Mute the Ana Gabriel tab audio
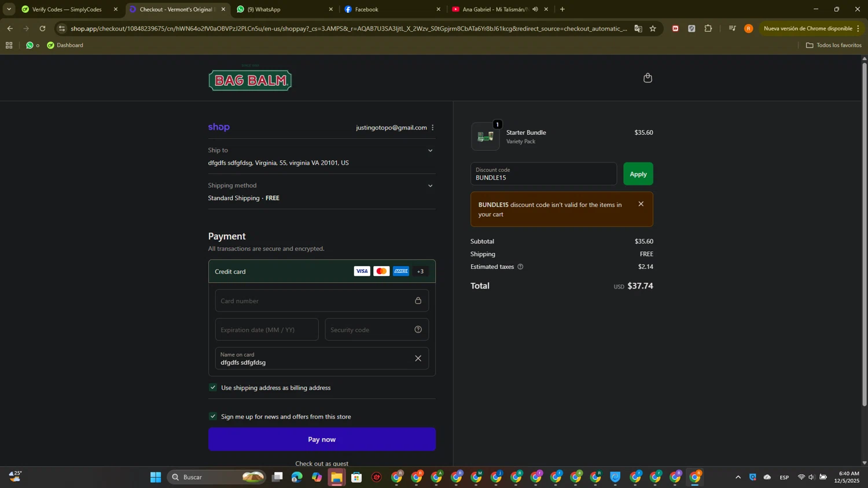The image size is (868, 488). pos(535,9)
